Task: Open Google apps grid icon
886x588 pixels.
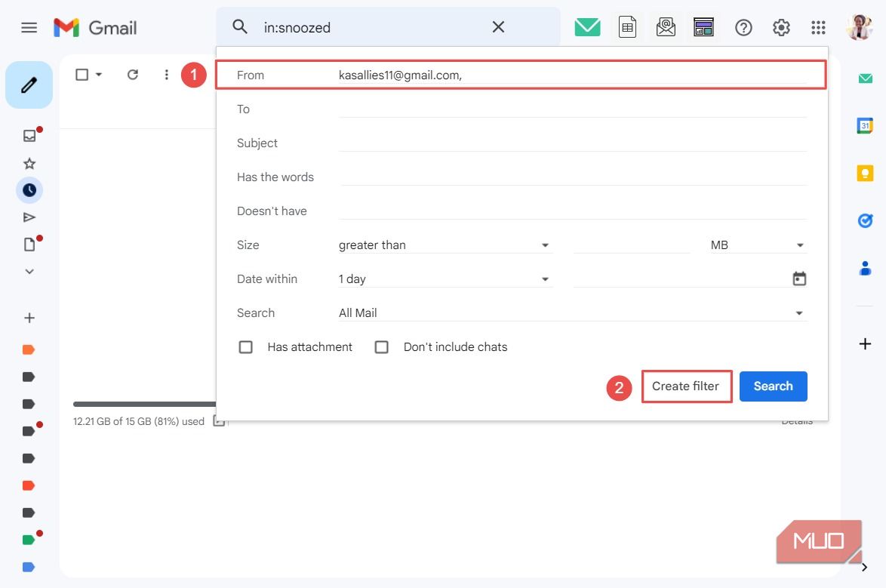Action: (x=818, y=27)
